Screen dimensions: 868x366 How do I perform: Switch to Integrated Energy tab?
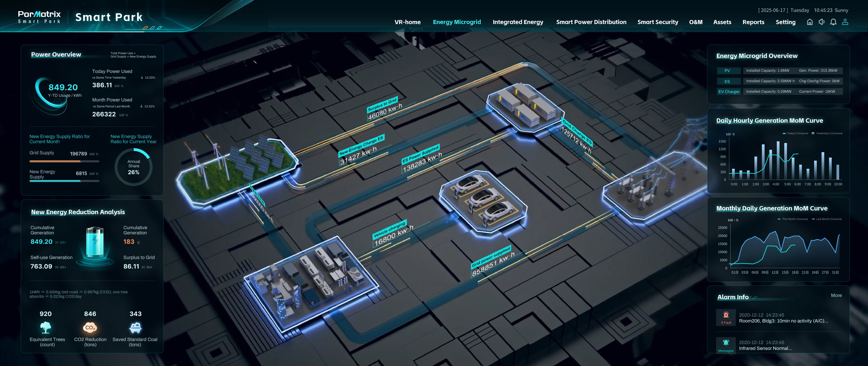[x=518, y=22]
